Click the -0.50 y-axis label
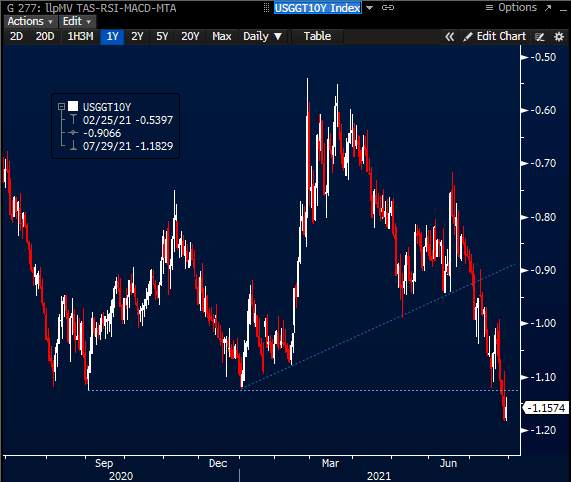This screenshot has height=482, width=571. [544, 57]
